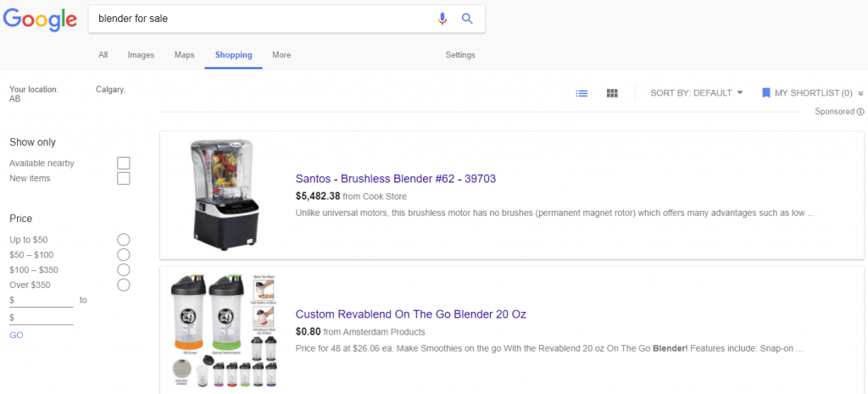Screen dimensions: 868x394
Task: Click 'from Cook Store' seller text
Action: pyautogui.click(x=375, y=196)
